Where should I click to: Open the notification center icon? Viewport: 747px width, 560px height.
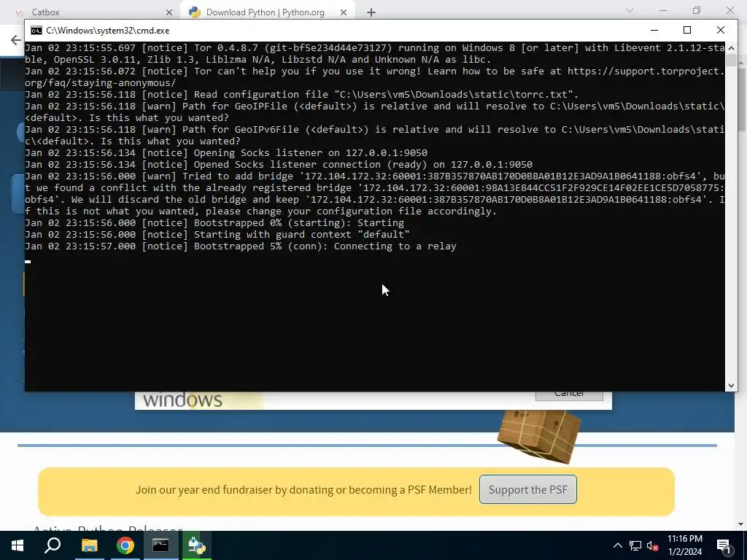click(724, 546)
